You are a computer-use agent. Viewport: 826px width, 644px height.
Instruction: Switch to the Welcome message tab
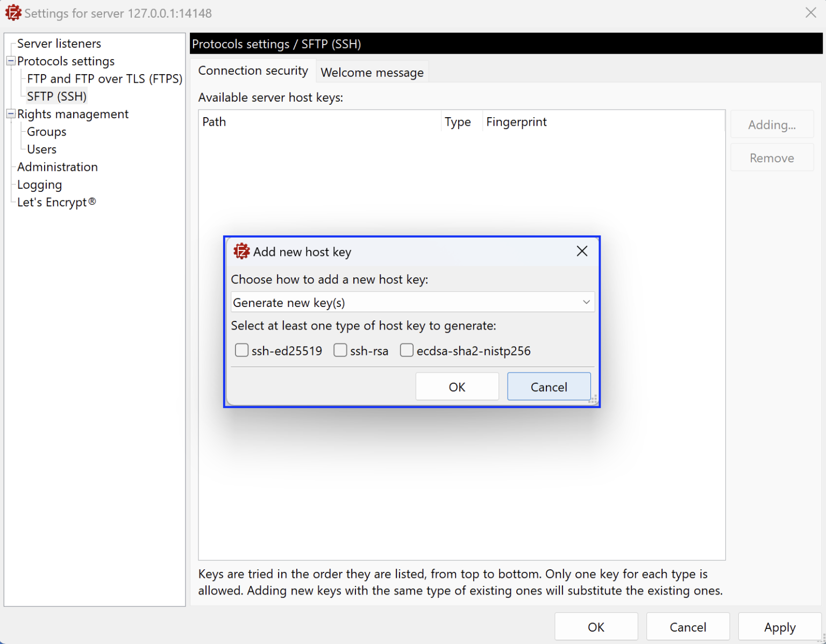pos(372,72)
